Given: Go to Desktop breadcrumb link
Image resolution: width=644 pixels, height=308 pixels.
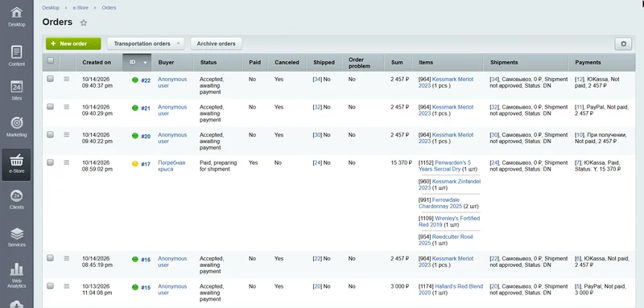Looking at the screenshot, I should pos(51,8).
